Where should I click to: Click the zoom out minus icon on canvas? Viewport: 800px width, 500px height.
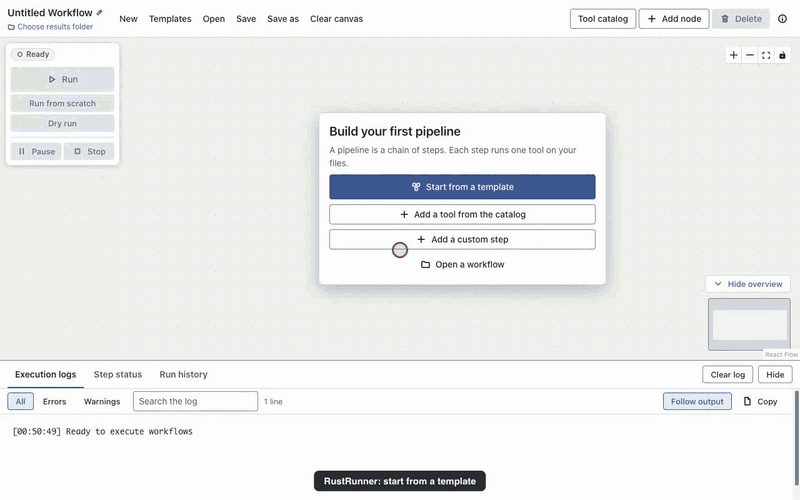tap(749, 55)
